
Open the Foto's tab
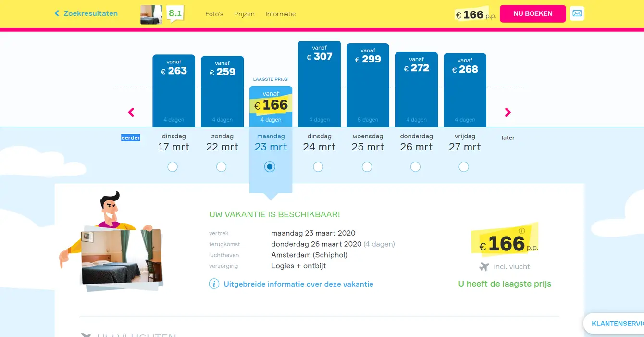(214, 14)
